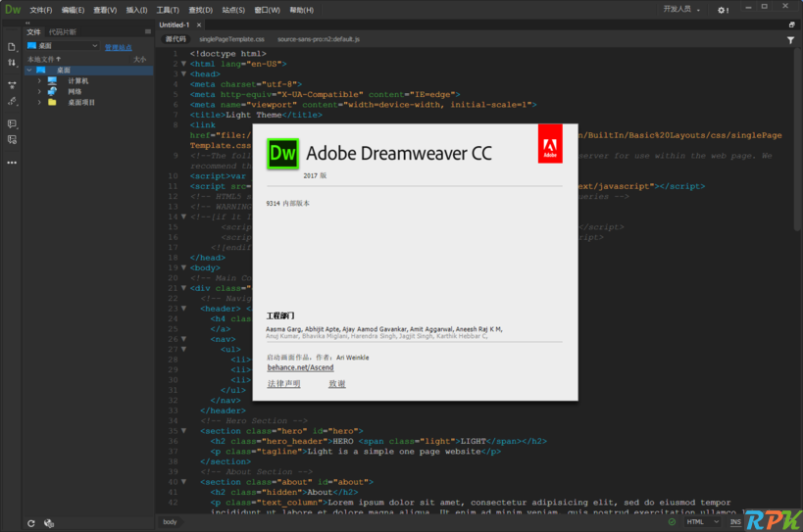Click the green checkmark status icon
Screen dimensions: 803x532
672,522
